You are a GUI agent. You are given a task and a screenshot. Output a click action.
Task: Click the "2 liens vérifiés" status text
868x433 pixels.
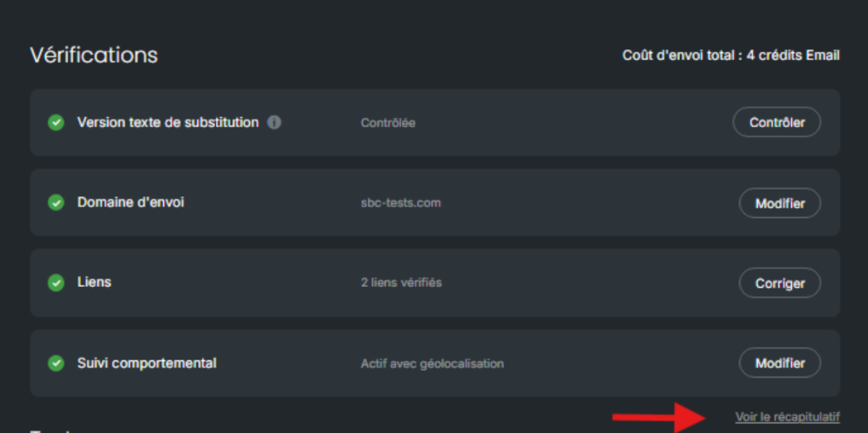tap(401, 283)
